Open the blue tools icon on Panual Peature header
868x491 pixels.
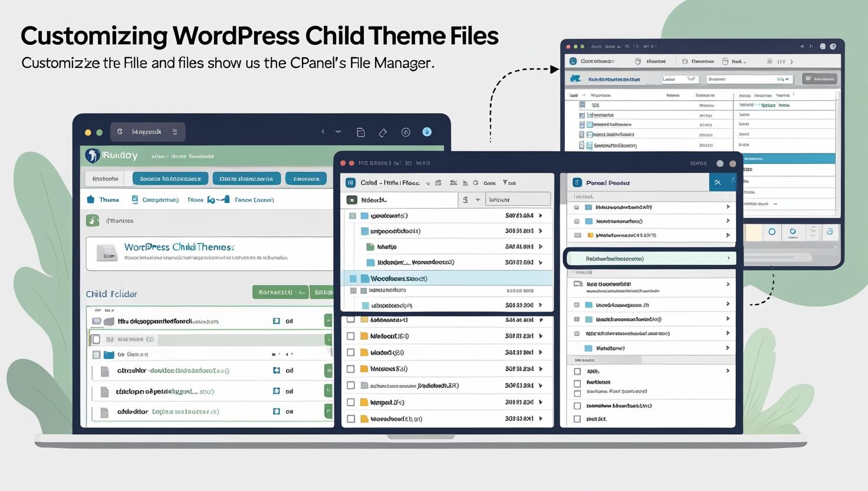coord(718,182)
